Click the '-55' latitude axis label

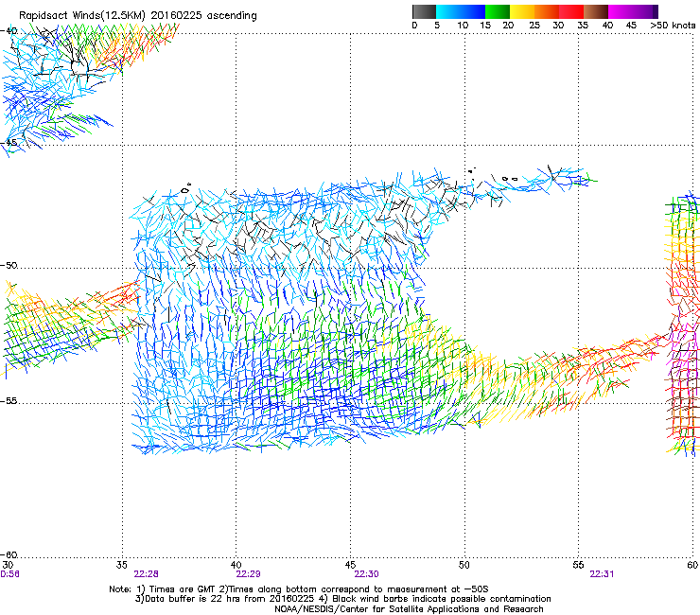pos(9,400)
